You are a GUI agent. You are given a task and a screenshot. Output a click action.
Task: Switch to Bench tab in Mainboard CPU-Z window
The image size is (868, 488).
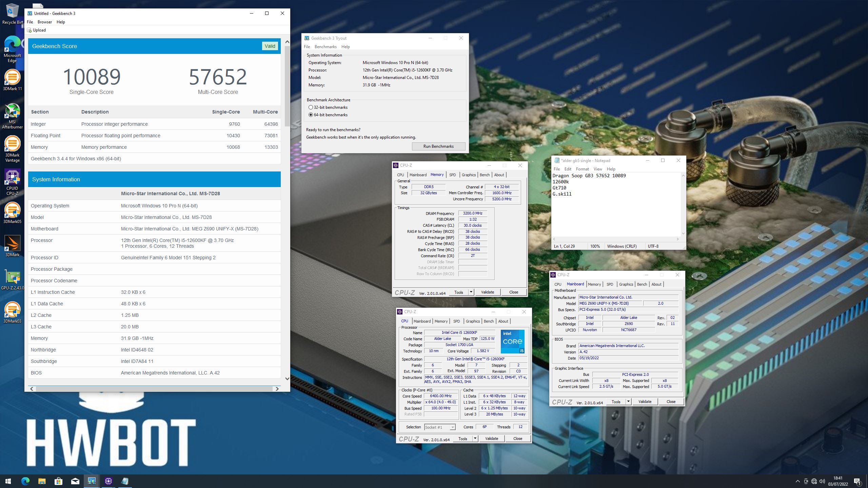[x=642, y=284]
